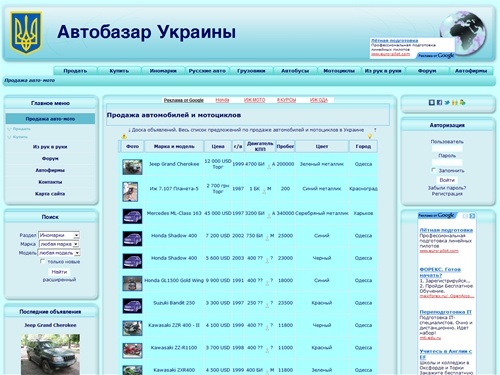The height and width of the screenshot is (375, 500).
Task: Click the Facebook share icon
Action: (x=439, y=103)
